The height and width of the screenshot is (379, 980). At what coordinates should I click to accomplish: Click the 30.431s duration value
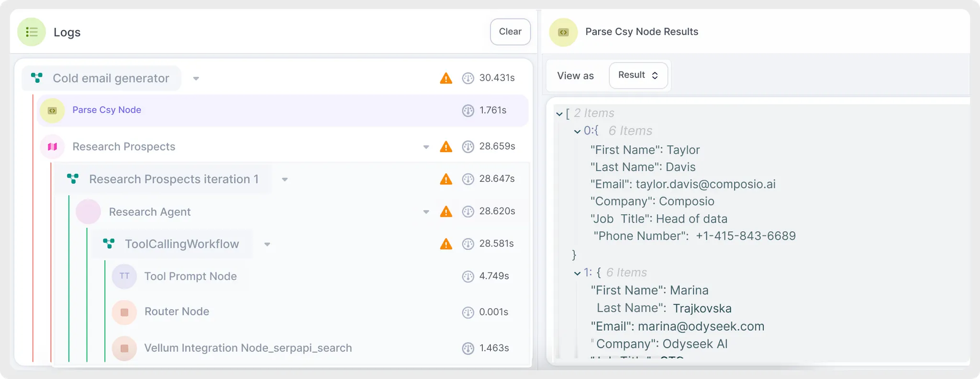coord(497,78)
